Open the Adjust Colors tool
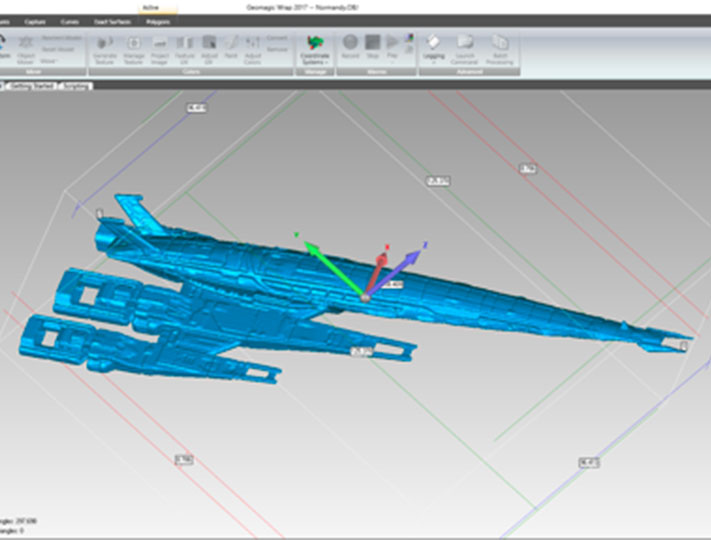The image size is (711, 540). click(x=252, y=45)
